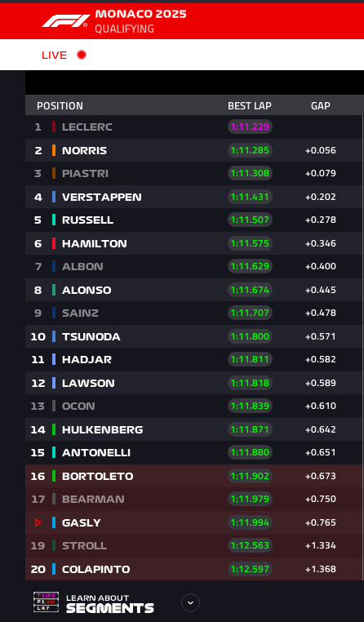Image resolution: width=364 pixels, height=622 pixels.
Task: Expand the Learn About Segments chevron
Action: 190,603
